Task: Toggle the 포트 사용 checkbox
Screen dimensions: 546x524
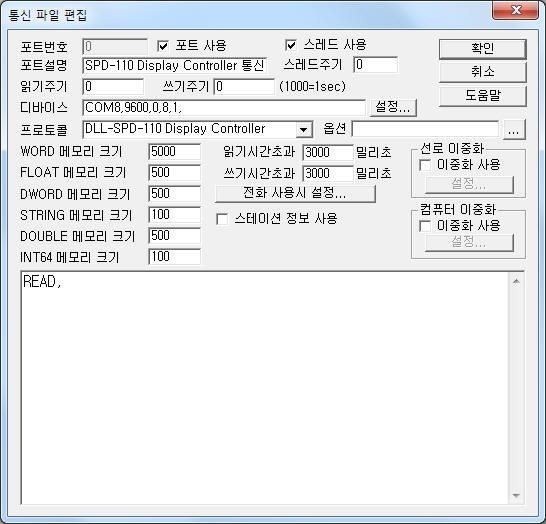Action: click(x=163, y=46)
